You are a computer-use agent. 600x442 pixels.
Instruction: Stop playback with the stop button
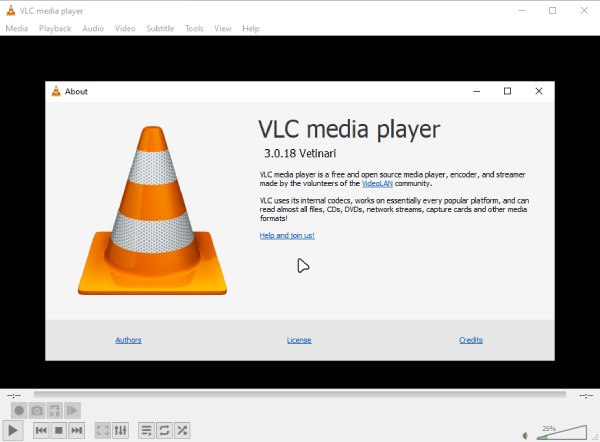tap(59, 431)
